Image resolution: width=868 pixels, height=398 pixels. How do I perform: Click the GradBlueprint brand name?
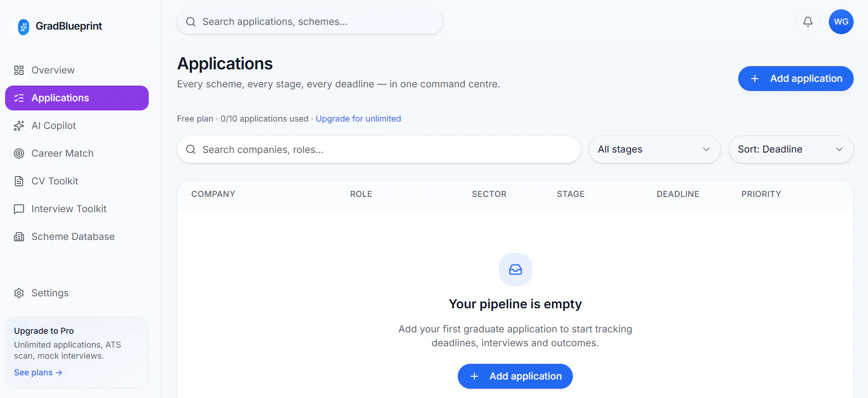click(69, 26)
